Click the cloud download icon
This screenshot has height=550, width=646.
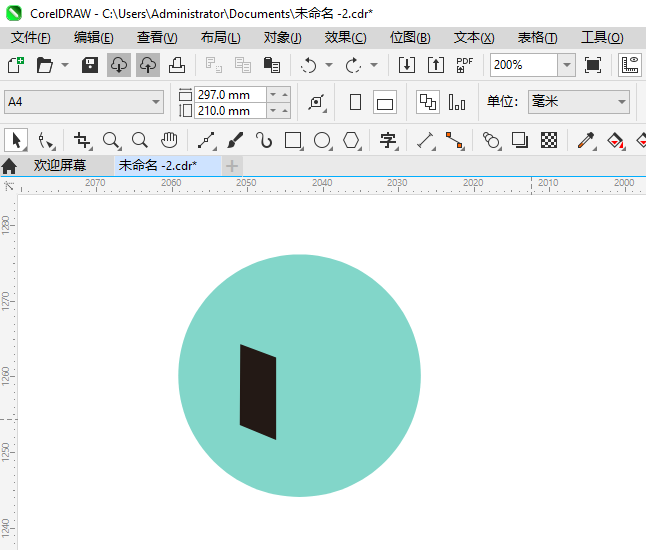click(x=119, y=65)
